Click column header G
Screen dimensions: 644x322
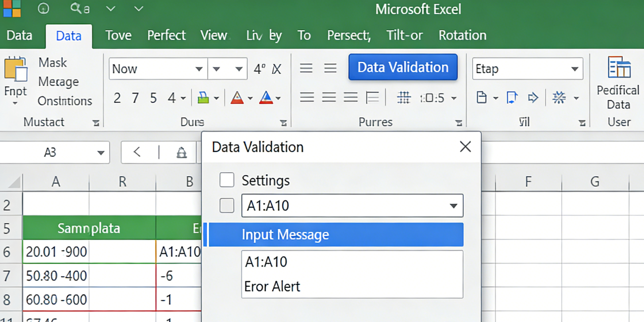(595, 182)
